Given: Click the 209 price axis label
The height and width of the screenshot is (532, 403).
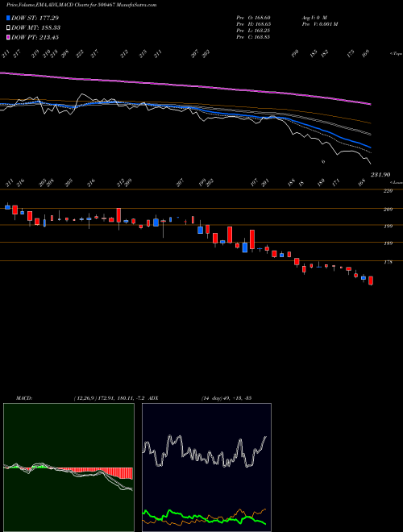Looking at the screenshot, I should point(388,210).
